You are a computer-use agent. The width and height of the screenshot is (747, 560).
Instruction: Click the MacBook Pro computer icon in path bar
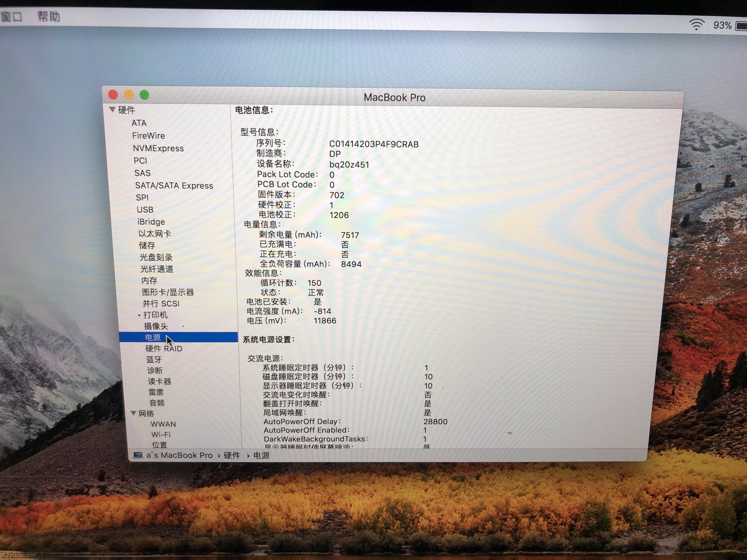click(138, 455)
